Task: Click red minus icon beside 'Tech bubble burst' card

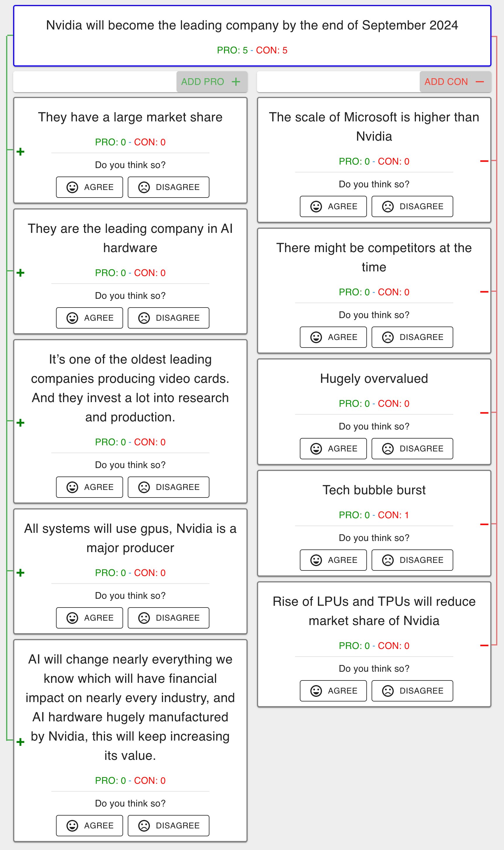Action: click(484, 524)
